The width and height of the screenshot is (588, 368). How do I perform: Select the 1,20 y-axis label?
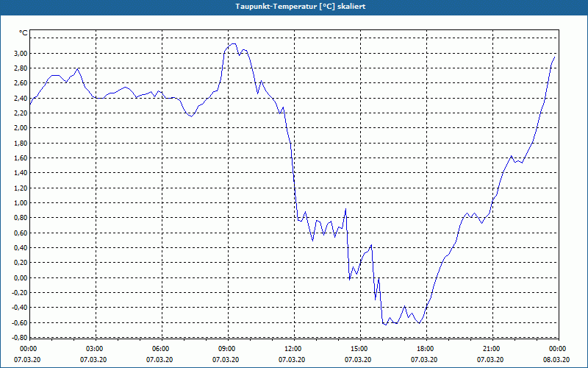(x=21, y=188)
